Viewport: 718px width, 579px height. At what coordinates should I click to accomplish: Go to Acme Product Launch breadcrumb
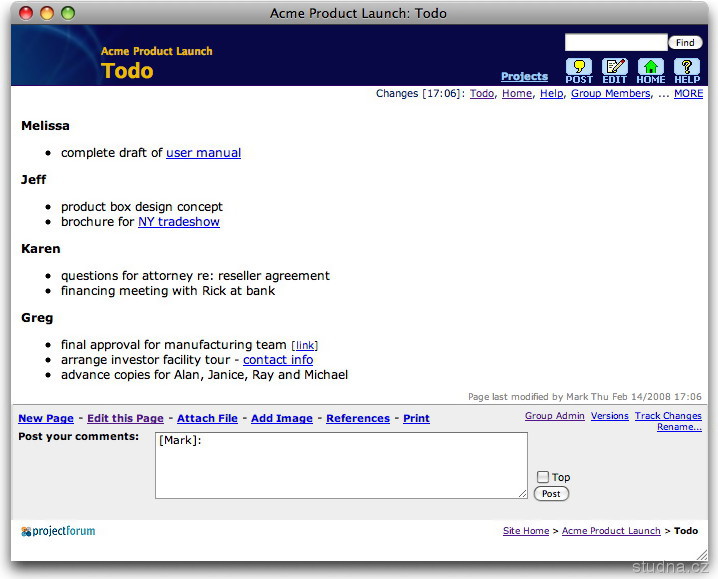[611, 531]
